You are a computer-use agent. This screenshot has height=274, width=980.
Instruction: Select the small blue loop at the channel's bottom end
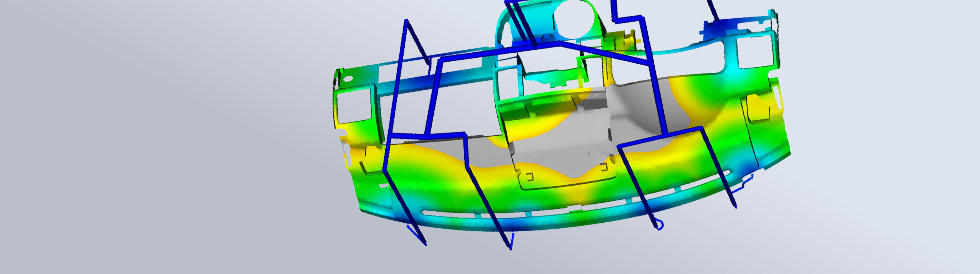(659, 225)
